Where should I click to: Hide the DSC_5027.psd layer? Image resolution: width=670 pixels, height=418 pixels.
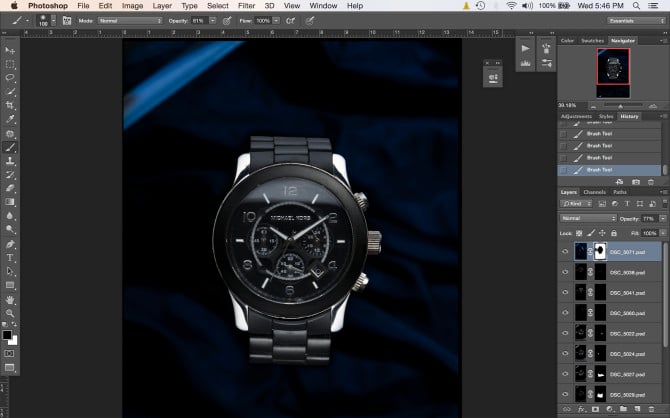click(x=565, y=374)
